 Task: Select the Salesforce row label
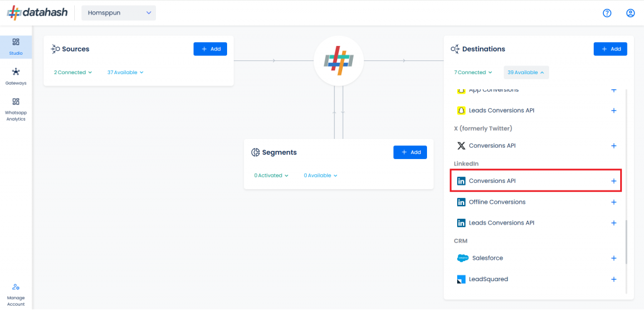pyautogui.click(x=487, y=258)
